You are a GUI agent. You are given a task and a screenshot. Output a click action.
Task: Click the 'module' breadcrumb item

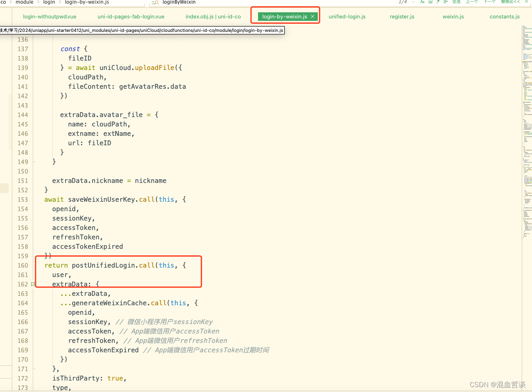(25, 2)
